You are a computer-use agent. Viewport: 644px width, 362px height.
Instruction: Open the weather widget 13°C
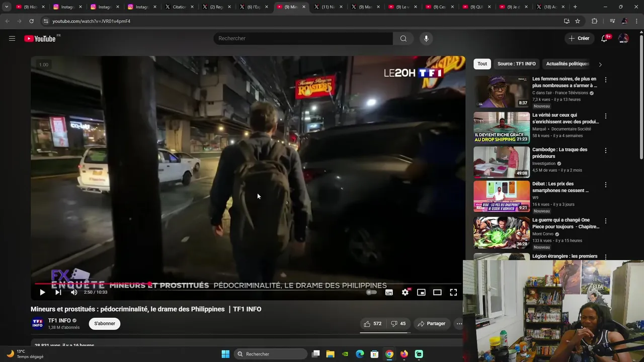(25, 354)
